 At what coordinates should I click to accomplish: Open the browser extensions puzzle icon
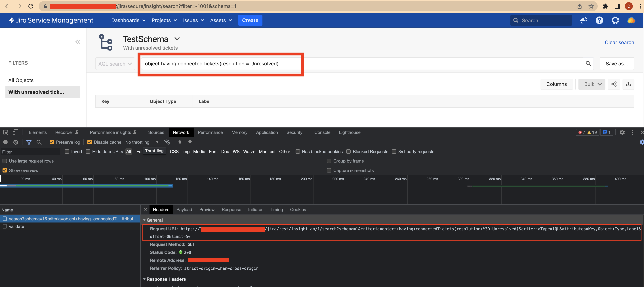coord(605,6)
